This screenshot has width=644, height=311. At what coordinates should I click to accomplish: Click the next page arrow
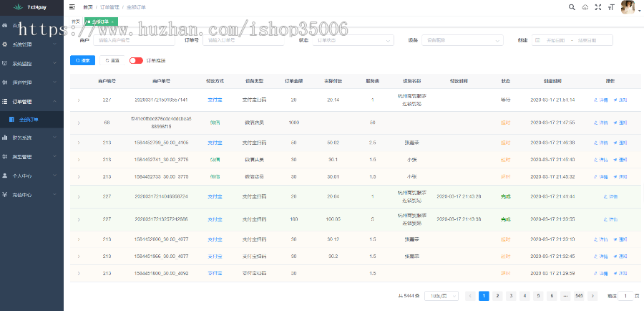(x=592, y=296)
